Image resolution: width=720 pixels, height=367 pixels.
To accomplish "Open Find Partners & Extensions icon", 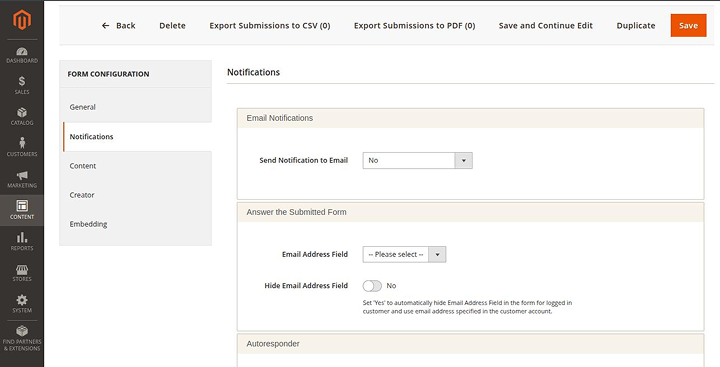I will coord(22,331).
